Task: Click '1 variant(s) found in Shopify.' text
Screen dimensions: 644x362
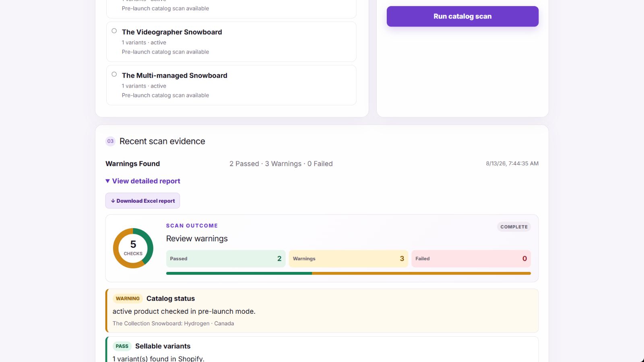Action: 159,359
